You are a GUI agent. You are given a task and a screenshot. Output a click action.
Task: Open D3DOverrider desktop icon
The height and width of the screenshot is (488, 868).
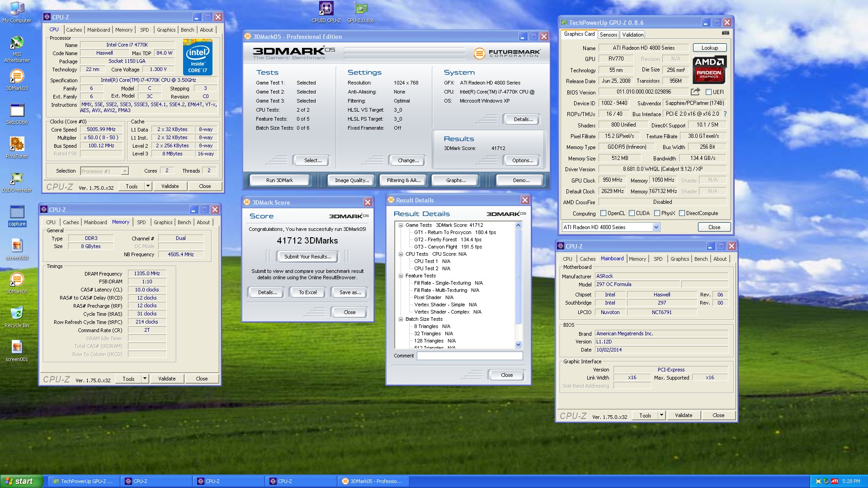tap(17, 182)
